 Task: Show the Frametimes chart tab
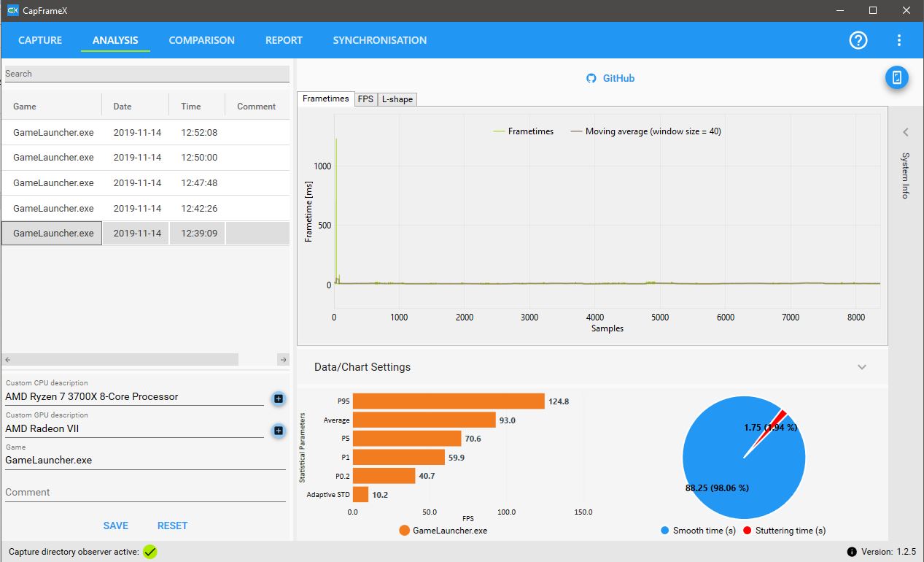tap(325, 99)
